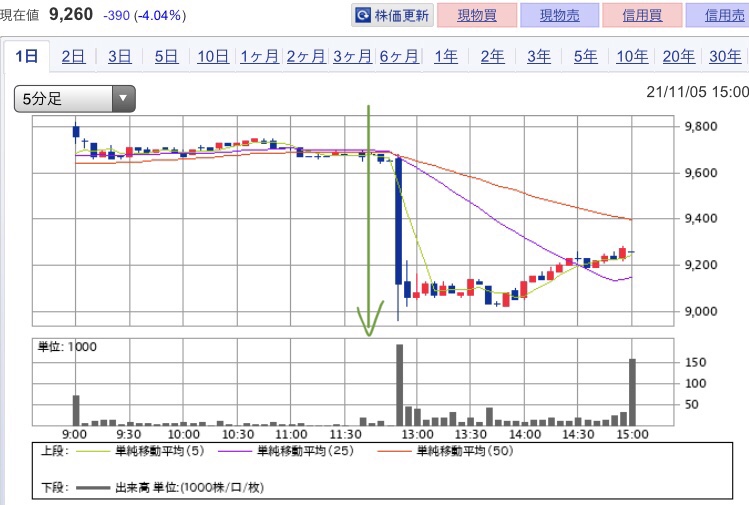Switch to the 3年 period tab

click(539, 56)
